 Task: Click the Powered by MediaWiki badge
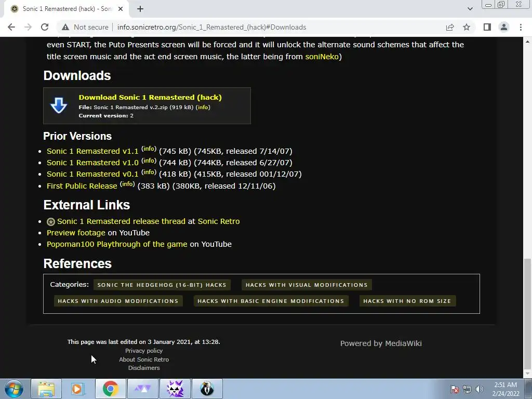[381, 343]
